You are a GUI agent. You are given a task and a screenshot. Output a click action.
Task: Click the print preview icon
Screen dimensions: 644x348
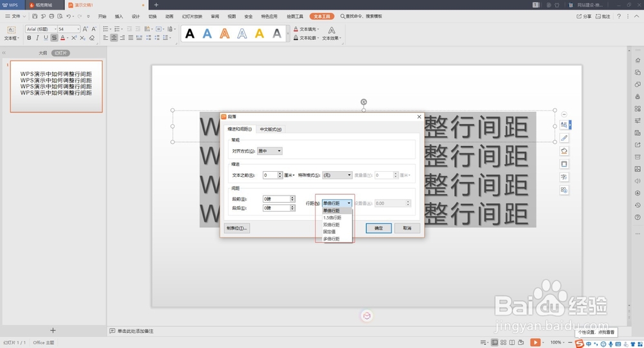60,17
